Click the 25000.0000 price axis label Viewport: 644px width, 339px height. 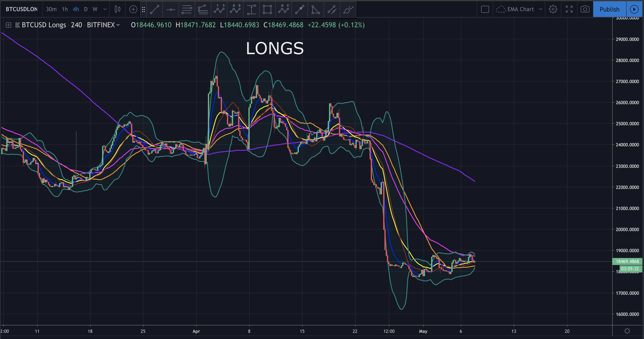(x=627, y=123)
